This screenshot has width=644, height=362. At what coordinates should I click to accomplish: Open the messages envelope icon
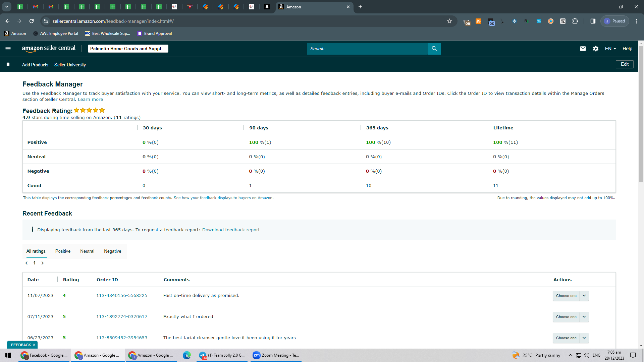click(583, 49)
